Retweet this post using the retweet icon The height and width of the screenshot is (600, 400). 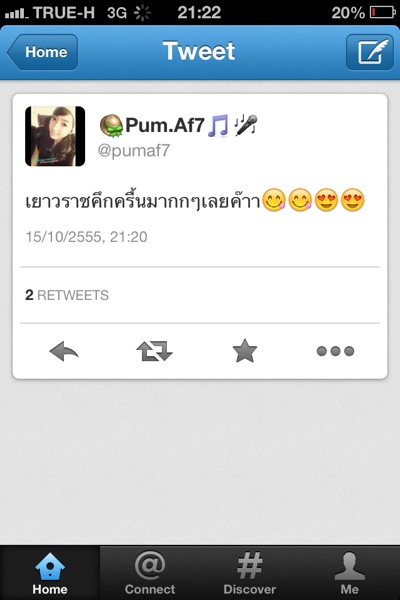point(154,351)
